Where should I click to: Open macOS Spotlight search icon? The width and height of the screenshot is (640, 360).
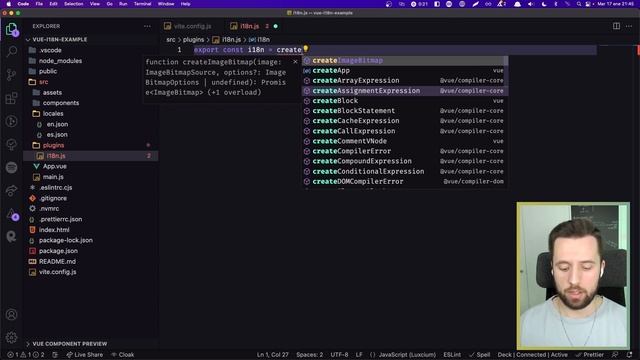[x=579, y=4]
